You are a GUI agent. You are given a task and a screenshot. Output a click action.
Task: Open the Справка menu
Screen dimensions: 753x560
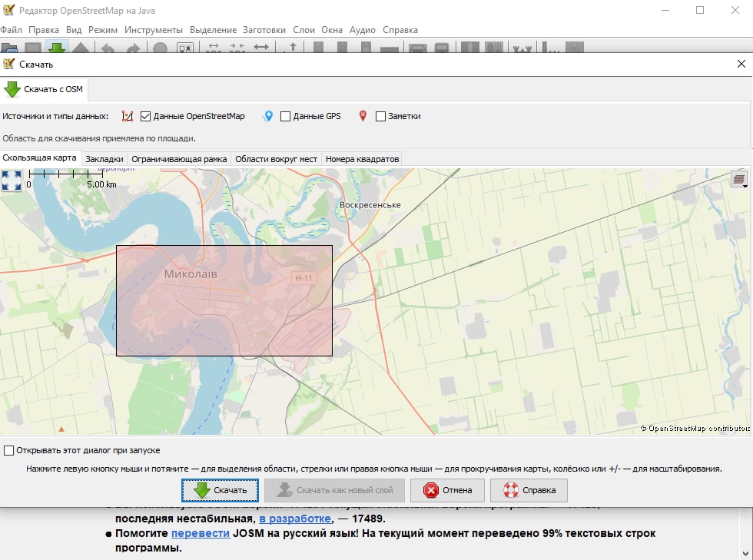point(400,30)
